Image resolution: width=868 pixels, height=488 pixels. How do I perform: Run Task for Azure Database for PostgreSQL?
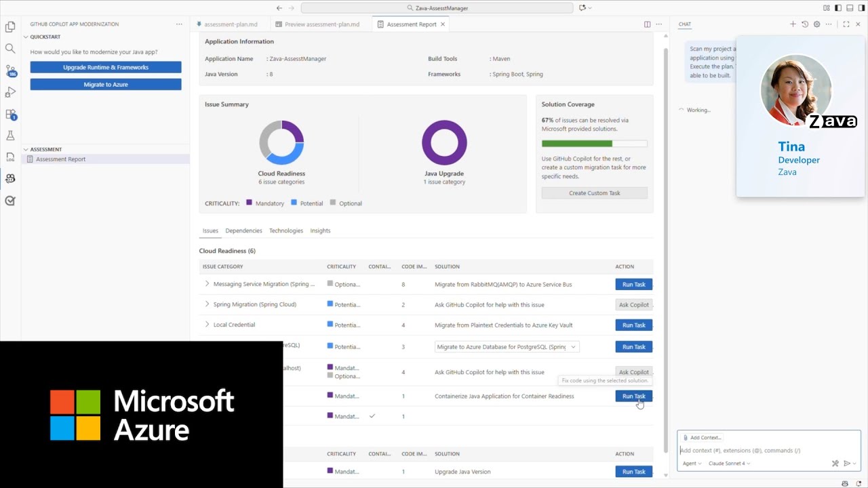pyautogui.click(x=634, y=347)
